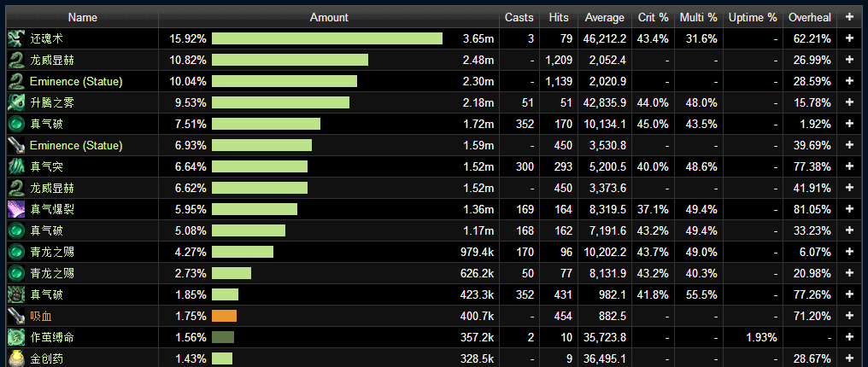This screenshot has width=868, height=367.
Task: Sort by the Amount column header
Action: click(x=329, y=18)
